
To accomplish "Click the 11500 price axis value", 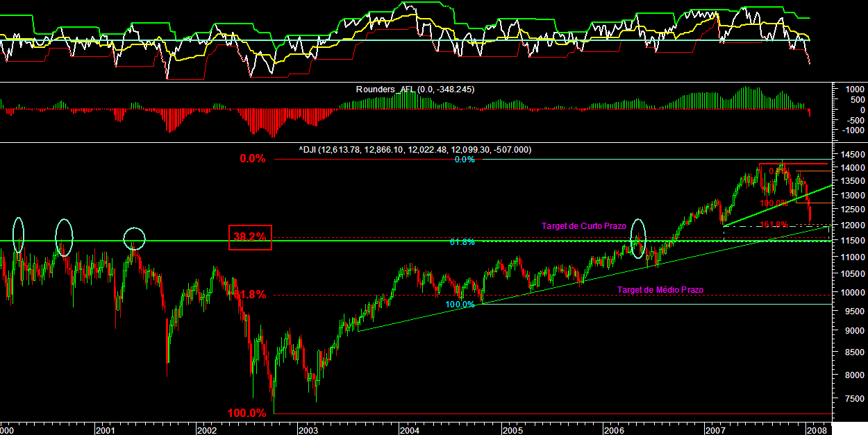I will 852,241.
